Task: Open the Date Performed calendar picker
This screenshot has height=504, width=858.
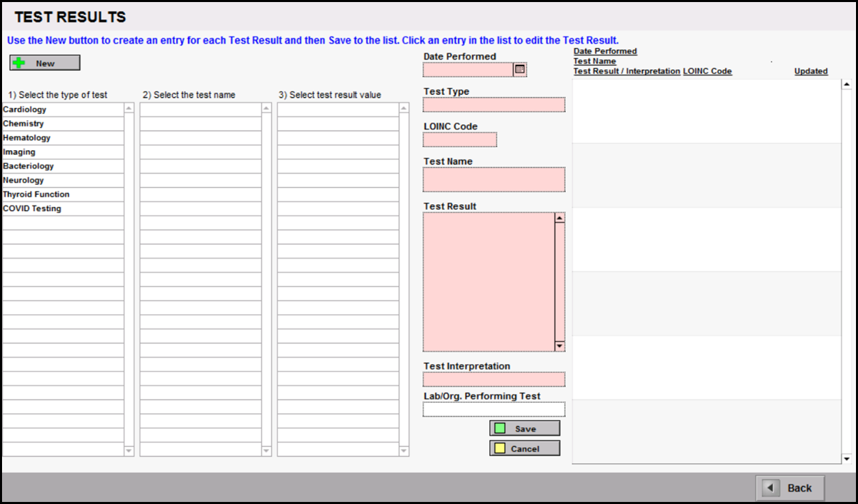Action: click(520, 69)
